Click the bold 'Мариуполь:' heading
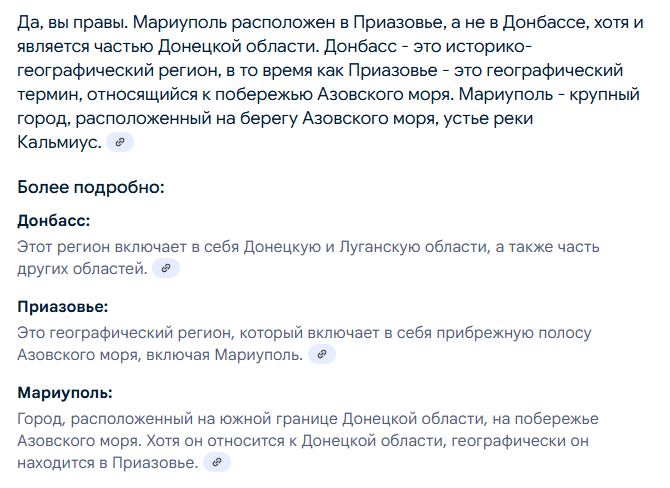 pos(65,392)
